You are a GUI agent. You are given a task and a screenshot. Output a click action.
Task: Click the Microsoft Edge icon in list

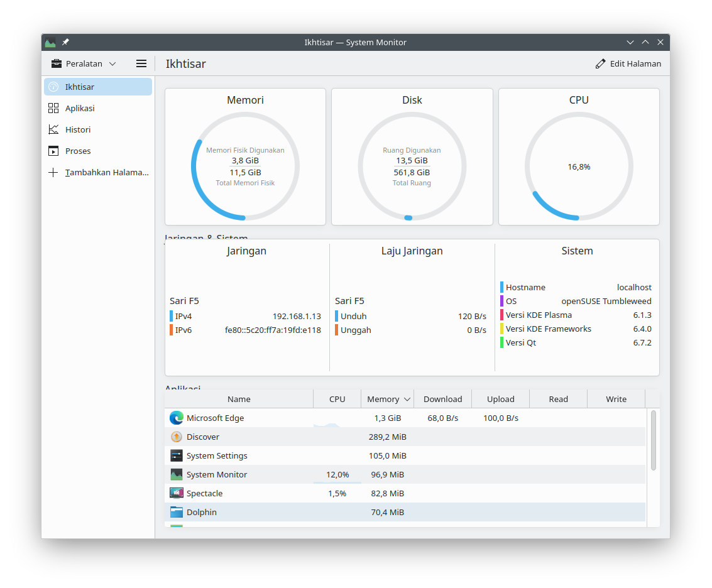[177, 418]
